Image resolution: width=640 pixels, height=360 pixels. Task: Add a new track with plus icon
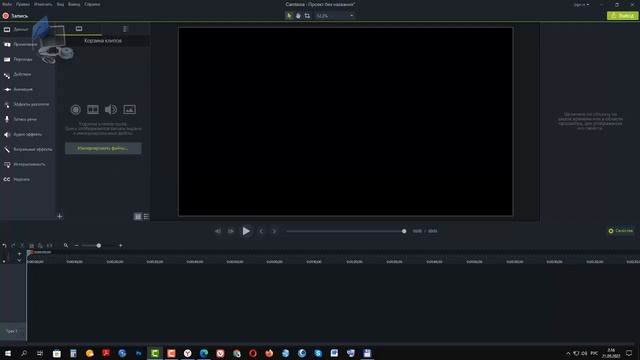coord(19,254)
